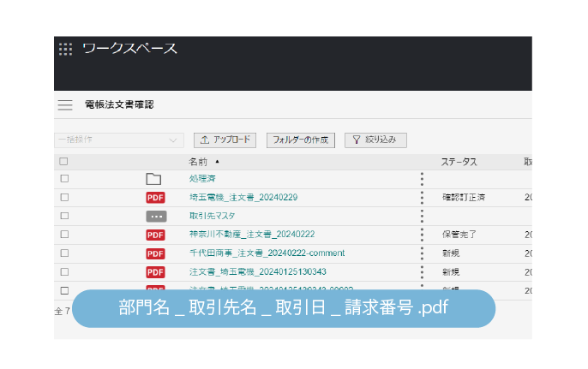
Task: Click 新規 status of 注文書_埼玉電機_20240125130343 row
Action: coord(451,272)
